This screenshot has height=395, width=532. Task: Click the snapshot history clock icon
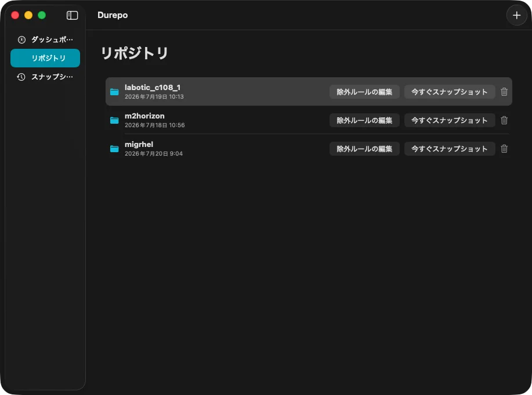[21, 77]
